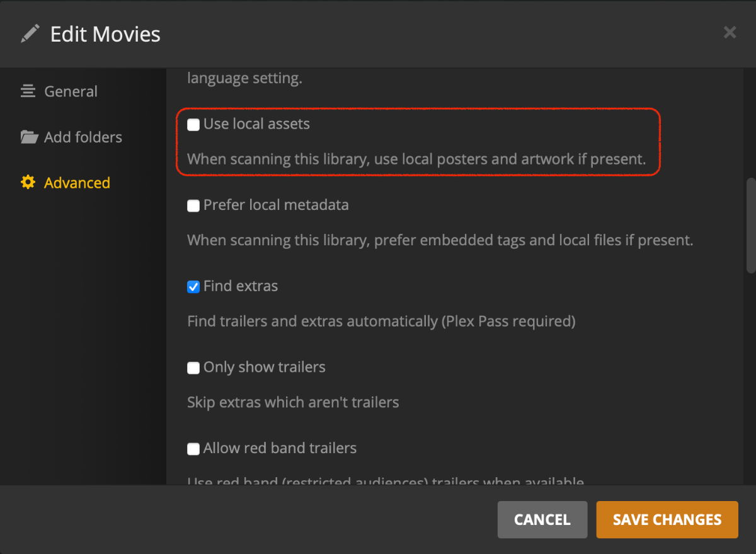Click the General lines icon in sidebar
The height and width of the screenshot is (554, 756).
pos(28,91)
